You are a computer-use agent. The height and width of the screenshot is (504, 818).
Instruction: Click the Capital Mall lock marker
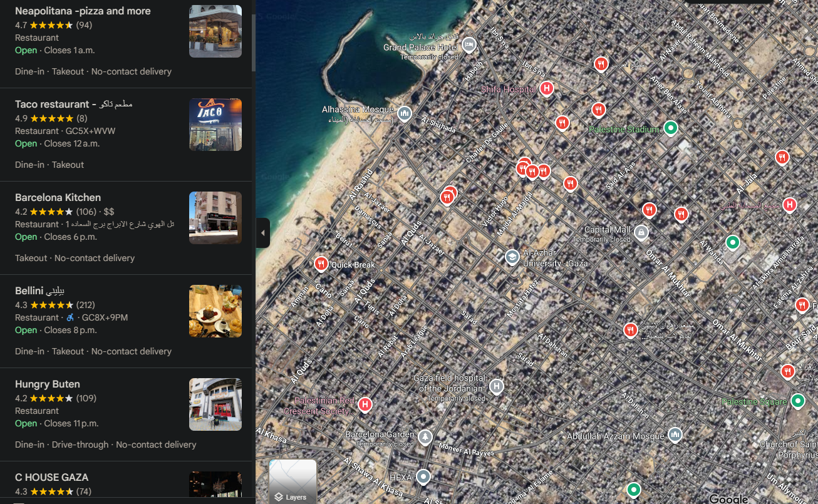tap(641, 233)
